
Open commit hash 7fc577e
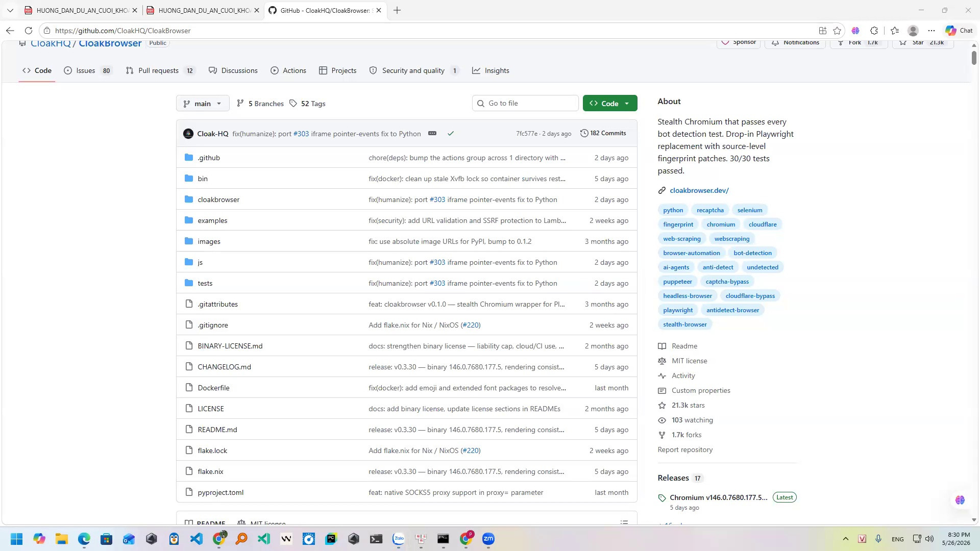point(527,134)
